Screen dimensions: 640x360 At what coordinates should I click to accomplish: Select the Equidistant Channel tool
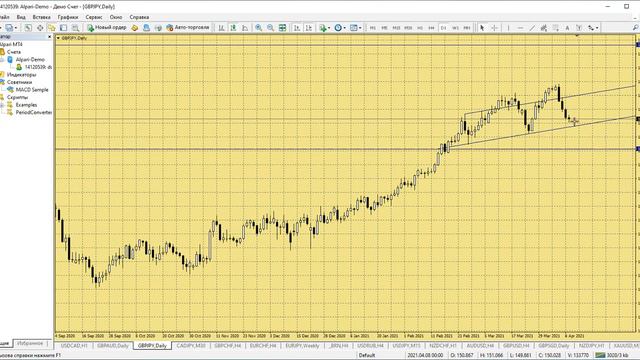click(544, 28)
